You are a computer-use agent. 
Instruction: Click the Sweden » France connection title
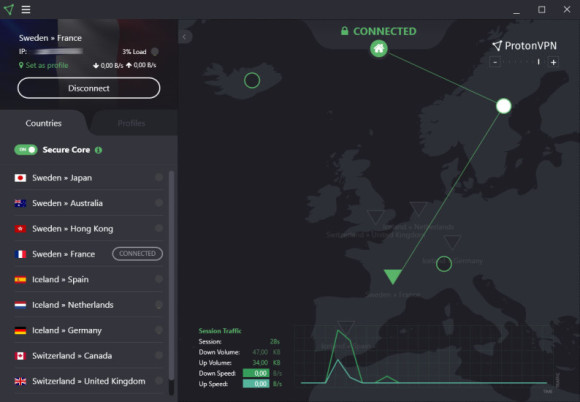[x=50, y=38]
